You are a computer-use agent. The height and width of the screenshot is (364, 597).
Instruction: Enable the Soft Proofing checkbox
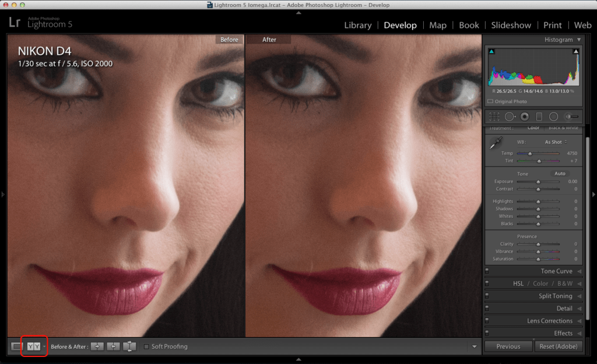coord(146,347)
